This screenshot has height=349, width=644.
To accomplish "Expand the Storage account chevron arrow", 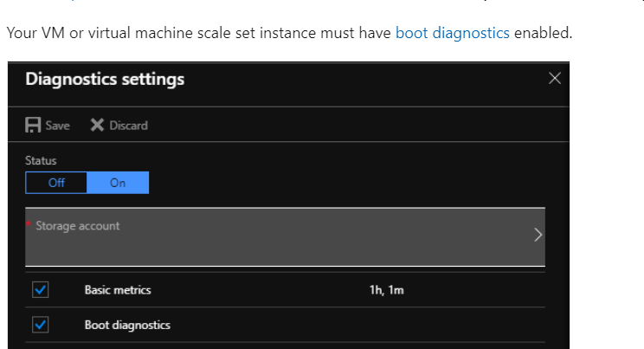I will coord(538,235).
